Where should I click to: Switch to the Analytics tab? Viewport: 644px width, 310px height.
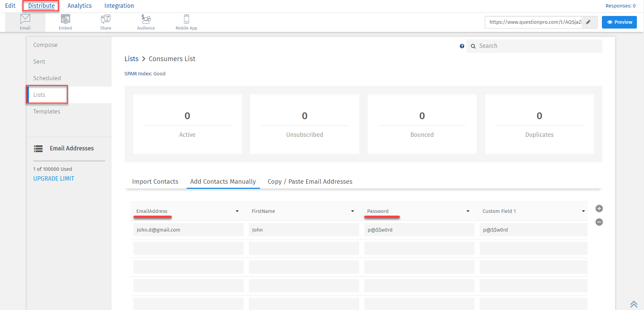[x=79, y=6]
